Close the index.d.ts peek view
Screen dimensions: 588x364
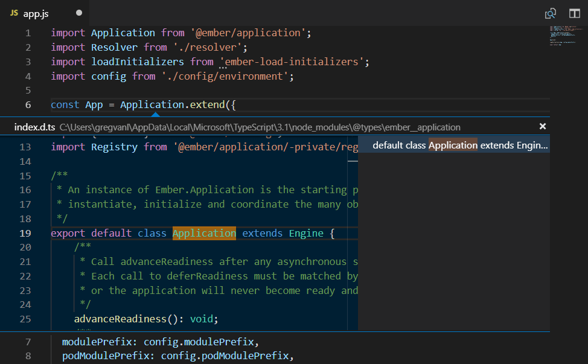click(542, 126)
